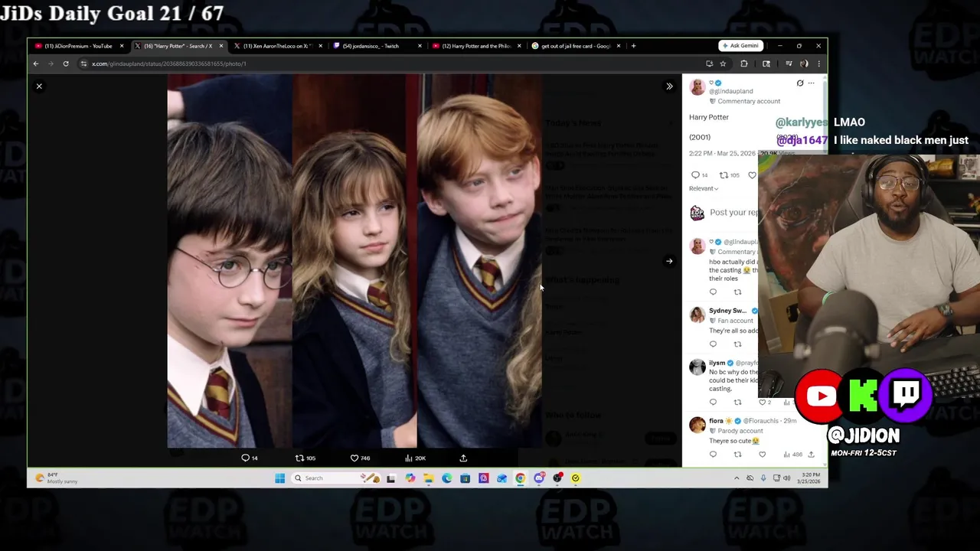Reply to flora's 'Theyre so cute' comment

(x=713, y=455)
